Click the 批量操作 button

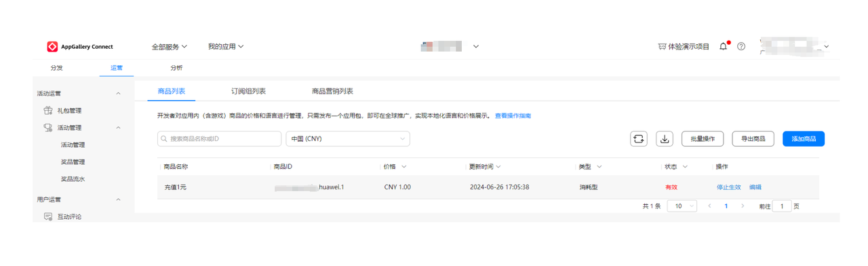point(703,138)
